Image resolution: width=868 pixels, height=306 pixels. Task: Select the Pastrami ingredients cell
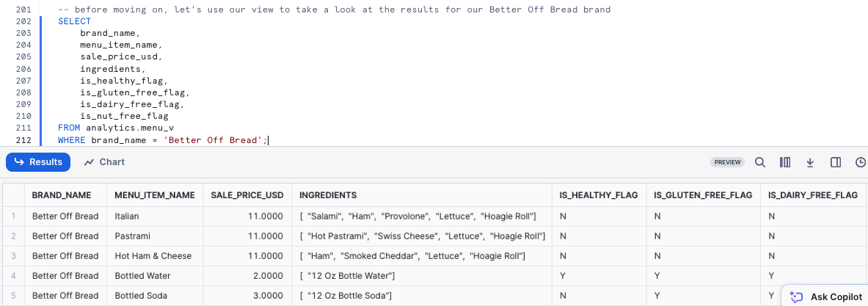(x=422, y=236)
